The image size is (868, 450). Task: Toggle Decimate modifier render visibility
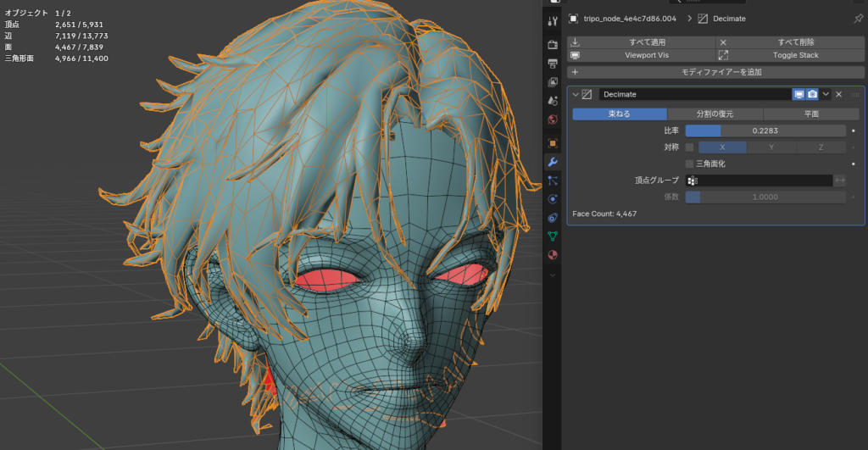tap(812, 94)
